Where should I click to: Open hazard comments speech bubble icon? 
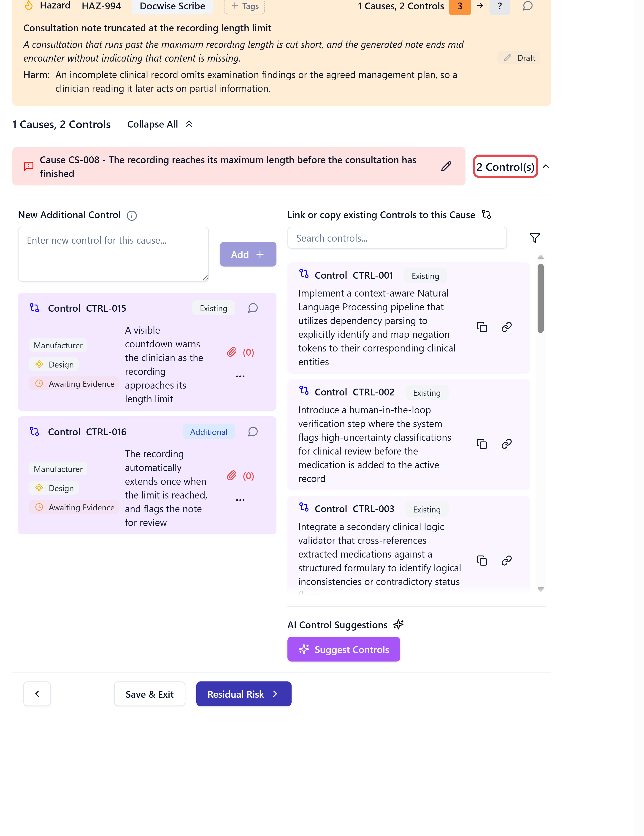pos(528,6)
